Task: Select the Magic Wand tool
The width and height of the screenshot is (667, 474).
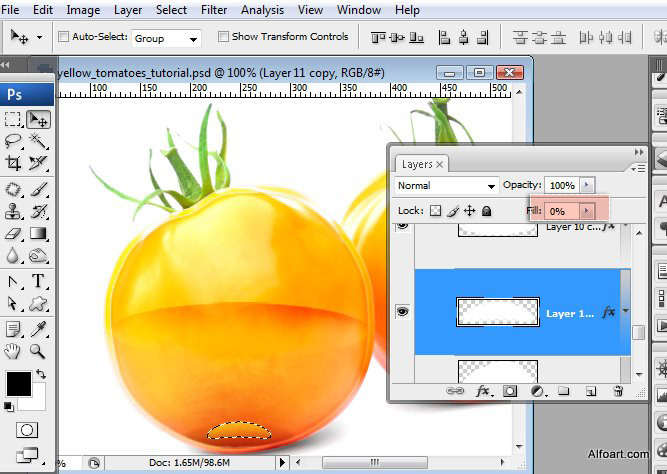Action: pyautogui.click(x=38, y=141)
